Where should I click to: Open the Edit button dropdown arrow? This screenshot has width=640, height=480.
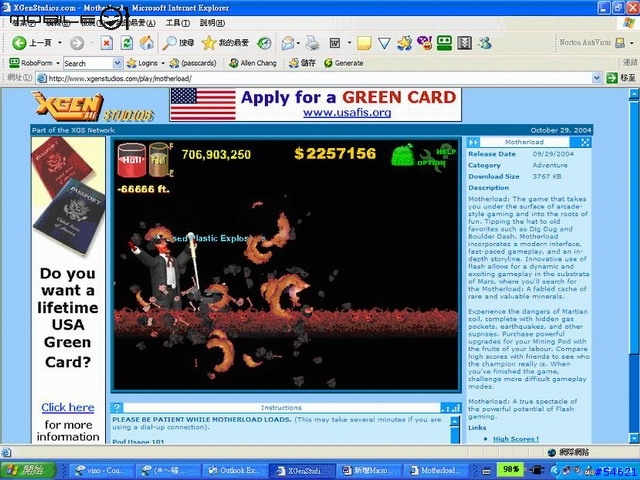(349, 43)
